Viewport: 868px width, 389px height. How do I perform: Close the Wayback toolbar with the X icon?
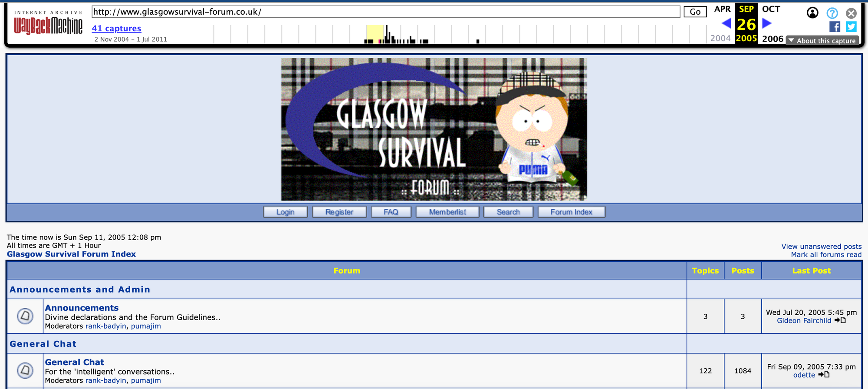(x=851, y=13)
